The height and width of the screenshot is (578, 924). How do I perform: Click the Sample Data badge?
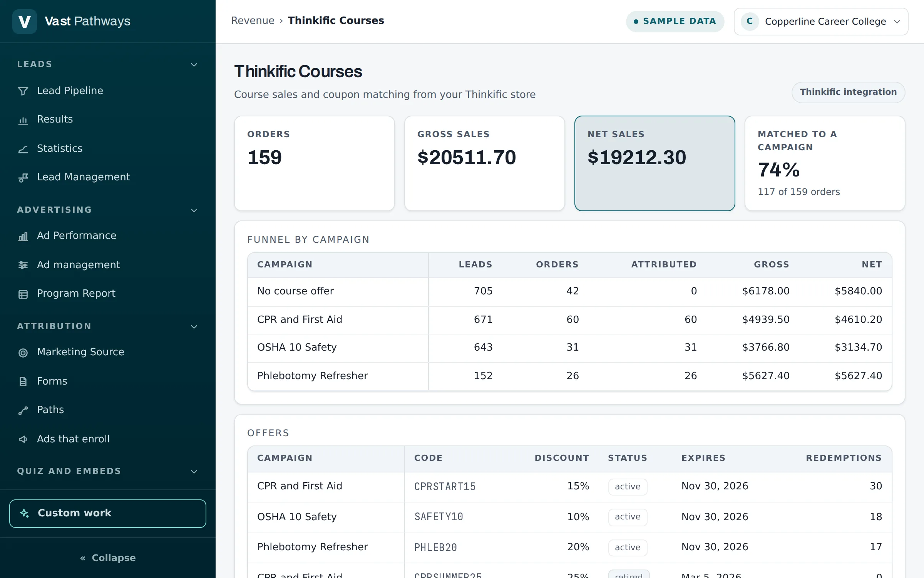[675, 21]
